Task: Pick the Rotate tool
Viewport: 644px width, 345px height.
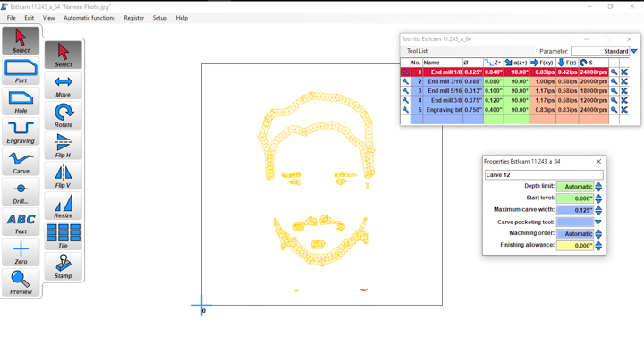Action: coord(64,115)
